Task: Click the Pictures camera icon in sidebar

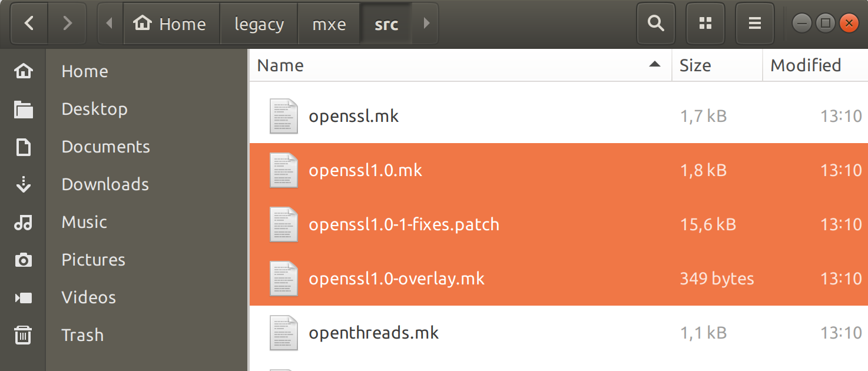Action: point(24,260)
